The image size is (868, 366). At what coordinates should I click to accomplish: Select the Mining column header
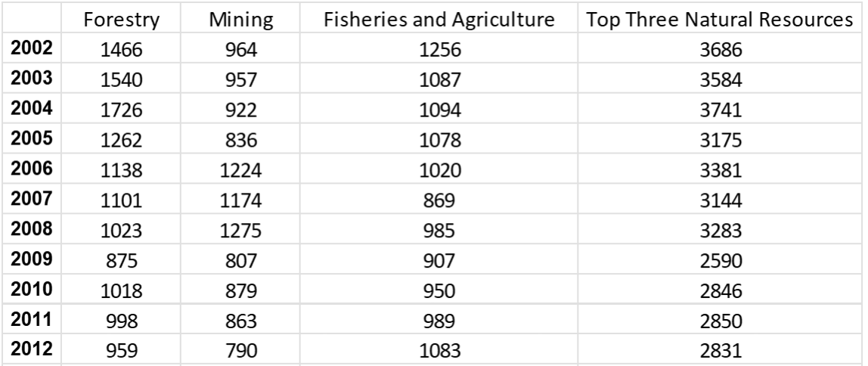coord(240,20)
